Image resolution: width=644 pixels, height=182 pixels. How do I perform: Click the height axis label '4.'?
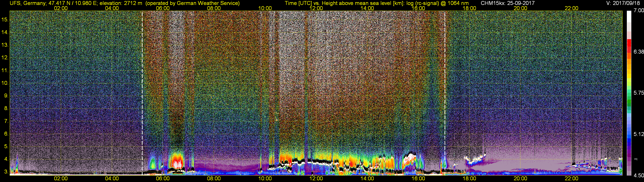[x=6, y=159]
